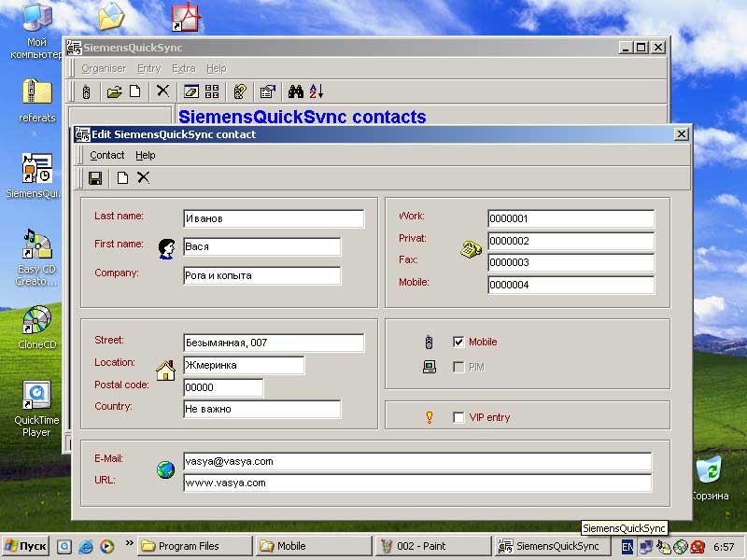Toggle the PIM checkbox
Screen dimensions: 747x560
tap(458, 367)
